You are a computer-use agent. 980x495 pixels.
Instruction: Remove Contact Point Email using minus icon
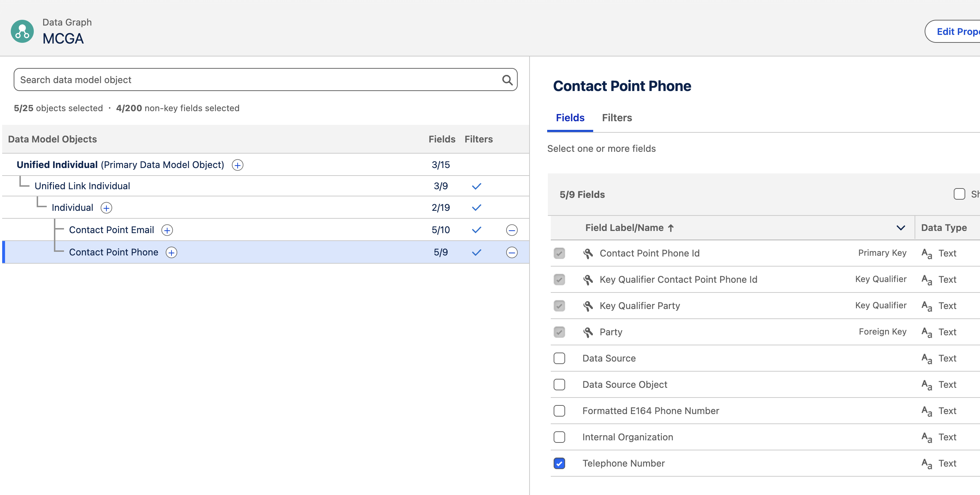512,230
